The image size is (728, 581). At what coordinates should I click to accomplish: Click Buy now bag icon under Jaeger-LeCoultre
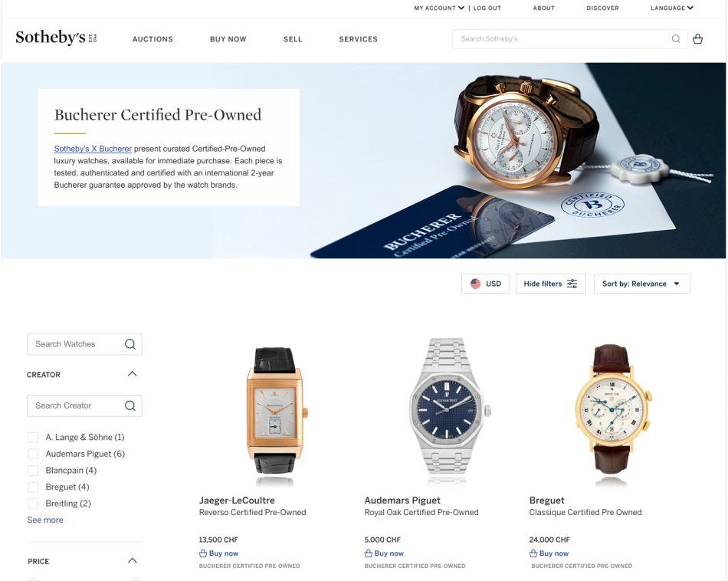click(203, 553)
